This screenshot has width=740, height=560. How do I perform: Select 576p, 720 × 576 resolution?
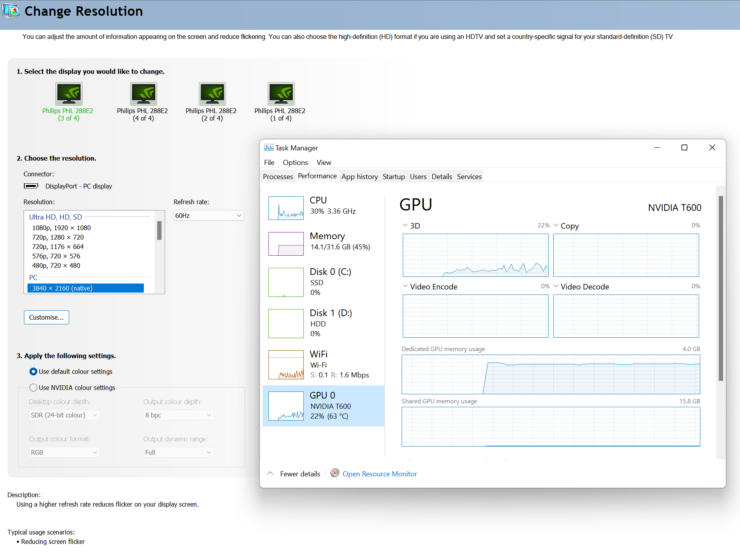coord(56,256)
